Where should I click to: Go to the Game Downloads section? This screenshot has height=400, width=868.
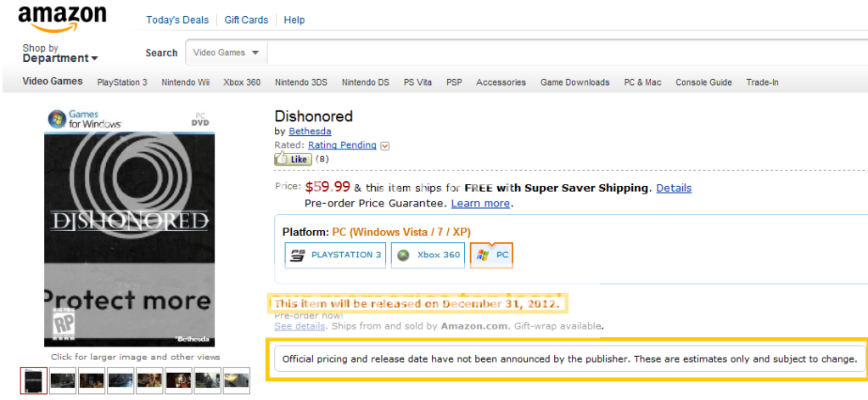tap(574, 82)
